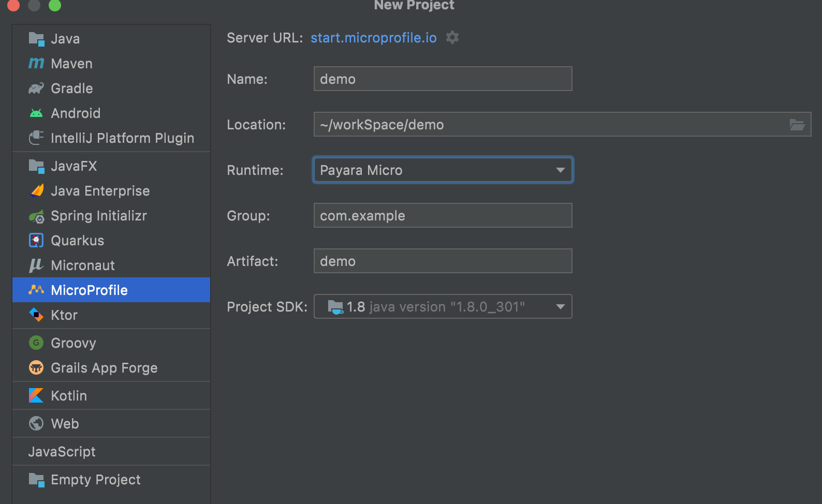Click the JavaFX folder icon

coord(36,166)
